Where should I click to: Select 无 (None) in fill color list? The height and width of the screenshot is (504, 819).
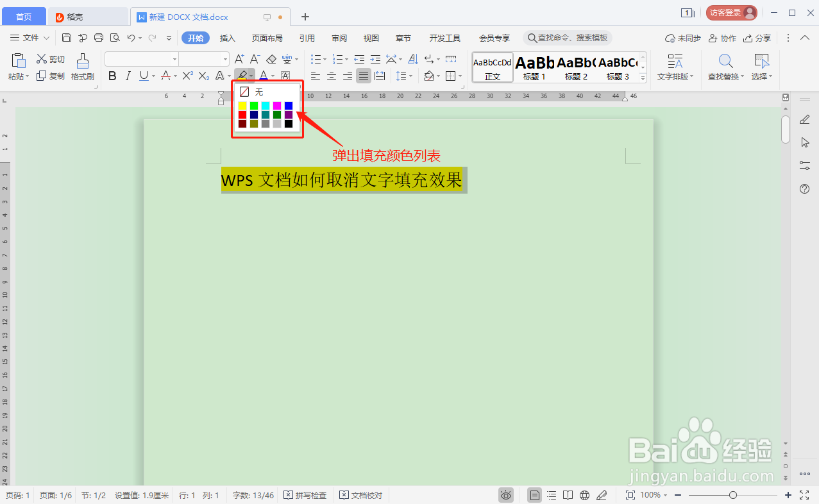267,92
